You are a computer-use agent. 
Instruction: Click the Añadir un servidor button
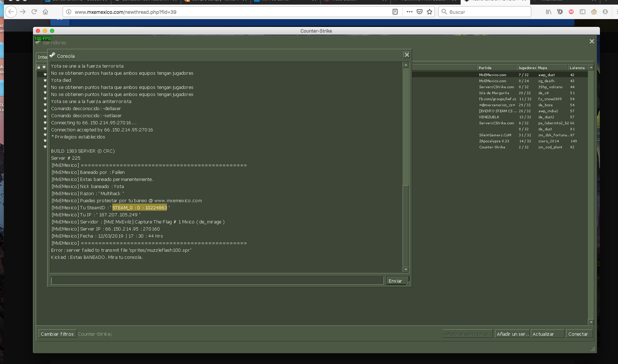512,334
